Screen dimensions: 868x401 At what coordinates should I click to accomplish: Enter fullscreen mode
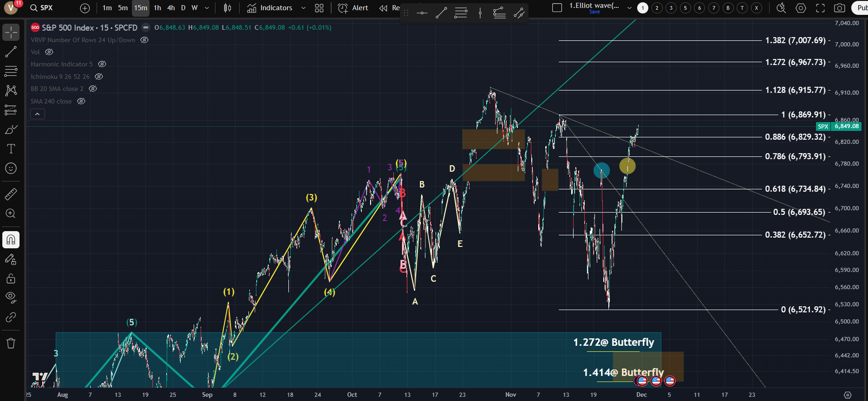tap(820, 8)
